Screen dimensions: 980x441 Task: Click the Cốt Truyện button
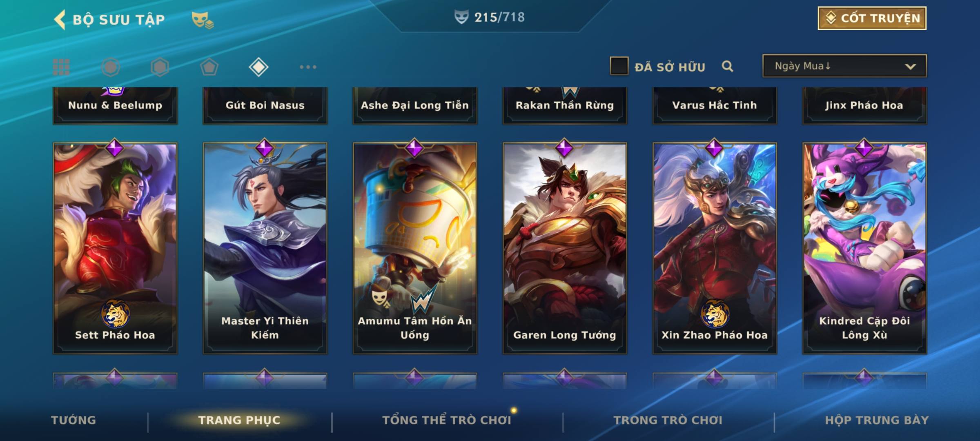(872, 18)
